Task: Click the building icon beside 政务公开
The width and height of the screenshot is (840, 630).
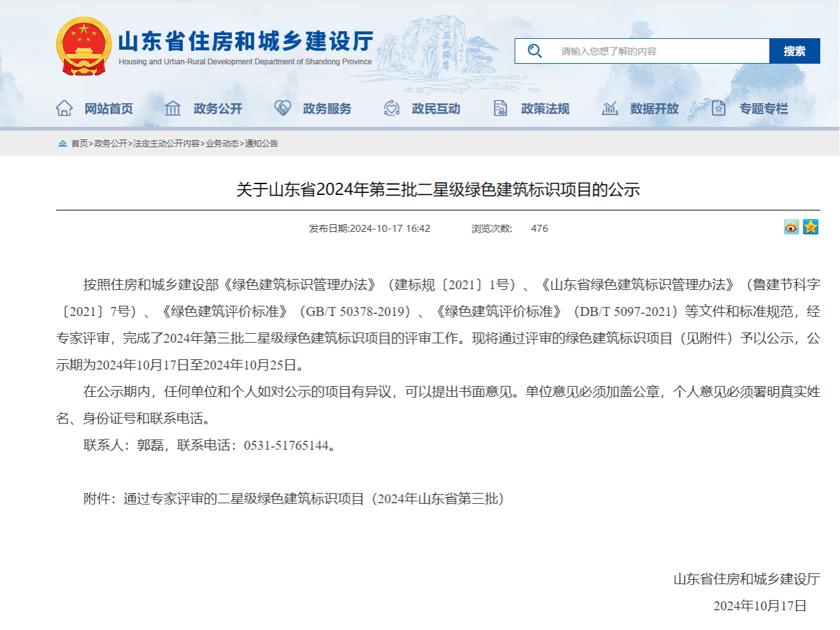Action: [x=173, y=108]
